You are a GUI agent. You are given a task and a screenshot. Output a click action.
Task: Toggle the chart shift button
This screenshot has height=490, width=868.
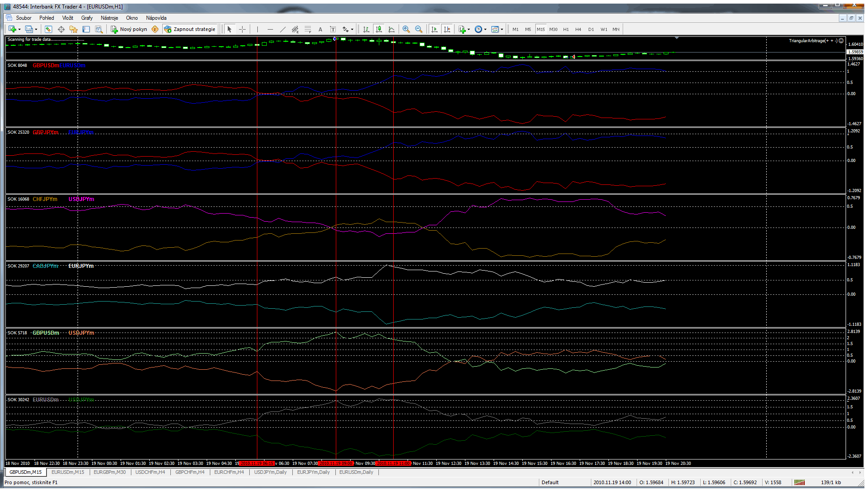(x=447, y=29)
